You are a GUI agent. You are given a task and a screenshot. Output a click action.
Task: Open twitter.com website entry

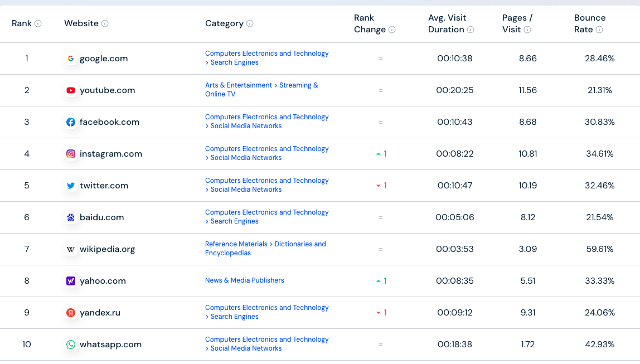104,186
